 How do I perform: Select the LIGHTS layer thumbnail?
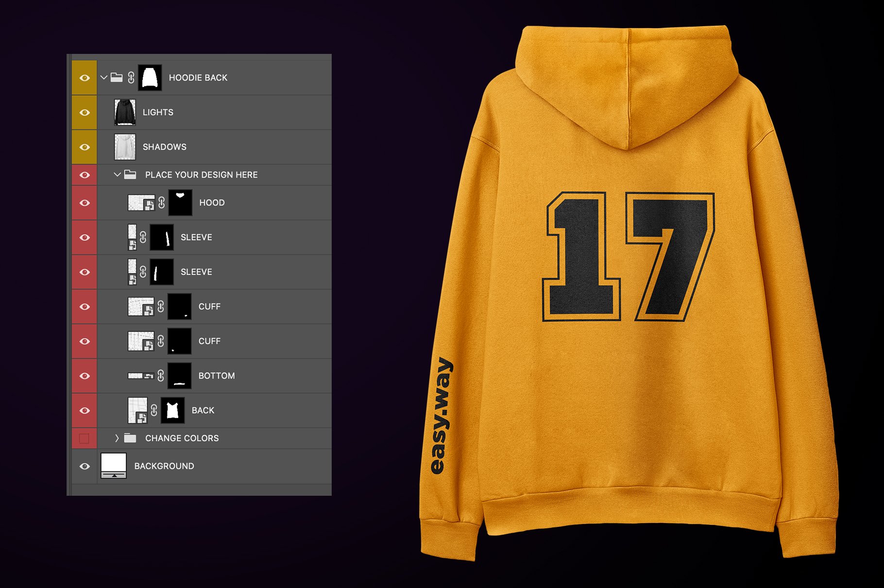125,112
